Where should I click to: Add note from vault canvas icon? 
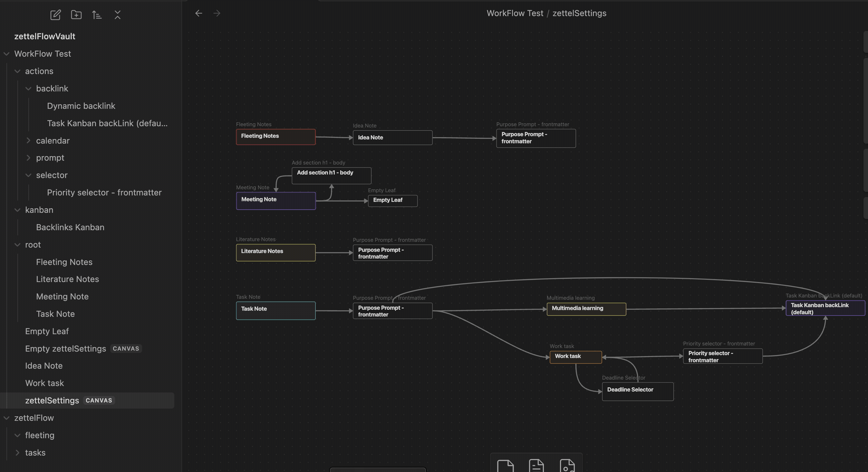pyautogui.click(x=536, y=466)
